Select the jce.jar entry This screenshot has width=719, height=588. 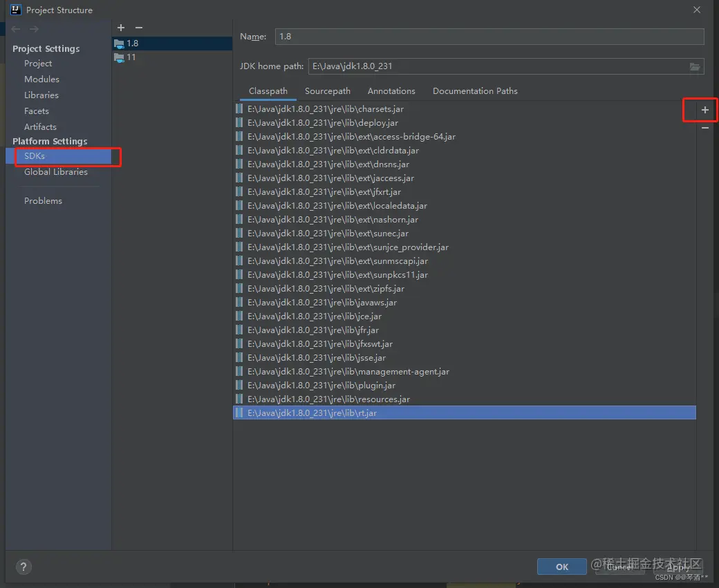point(465,316)
